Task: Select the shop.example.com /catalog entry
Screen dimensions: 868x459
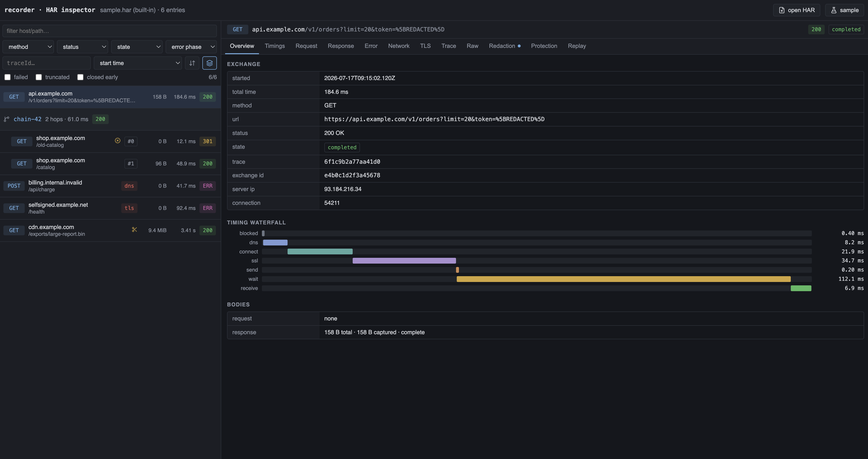Action: coord(111,164)
